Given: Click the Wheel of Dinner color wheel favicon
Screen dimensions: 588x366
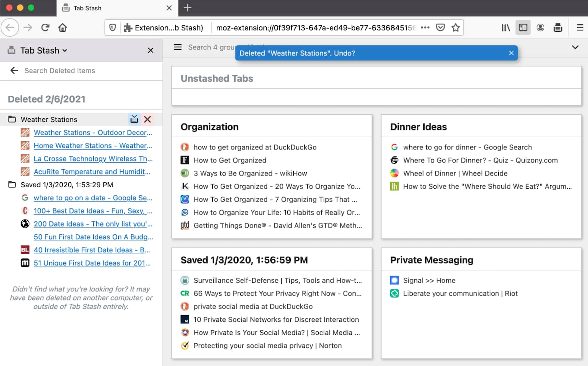Looking at the screenshot, I should tap(394, 173).
